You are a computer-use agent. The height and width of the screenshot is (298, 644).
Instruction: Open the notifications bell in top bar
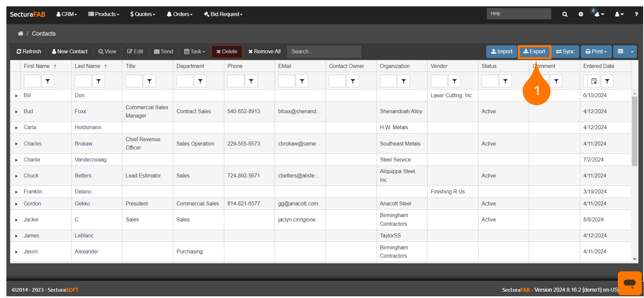pyautogui.click(x=598, y=14)
